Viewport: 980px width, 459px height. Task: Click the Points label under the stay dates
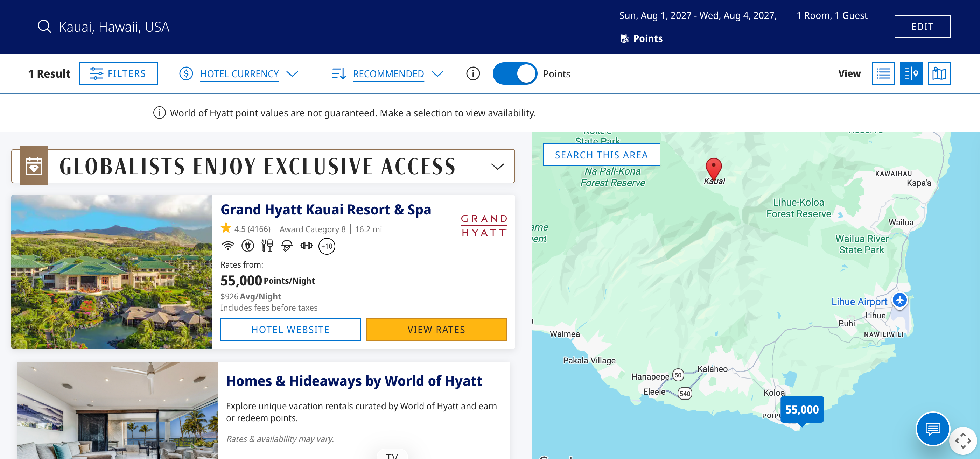(x=647, y=38)
